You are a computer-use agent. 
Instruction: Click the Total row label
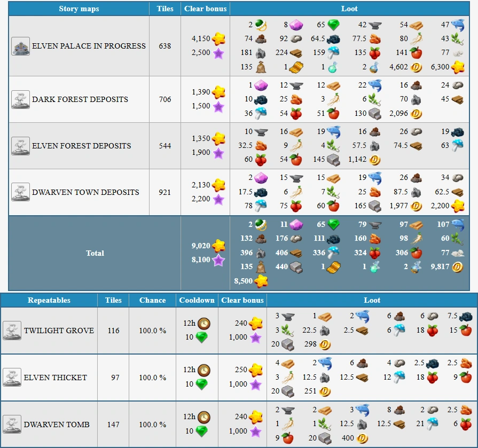(95, 253)
